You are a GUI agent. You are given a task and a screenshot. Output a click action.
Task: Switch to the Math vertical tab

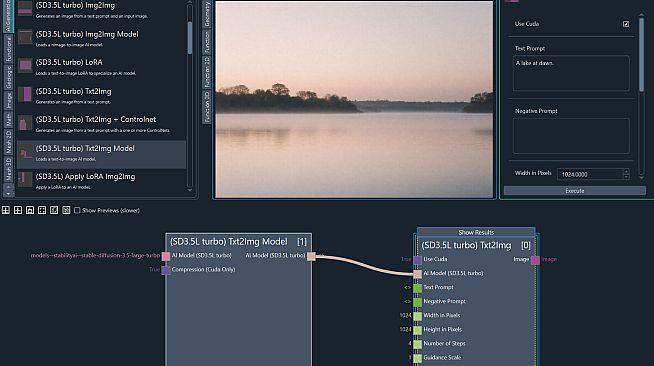pyautogui.click(x=8, y=119)
